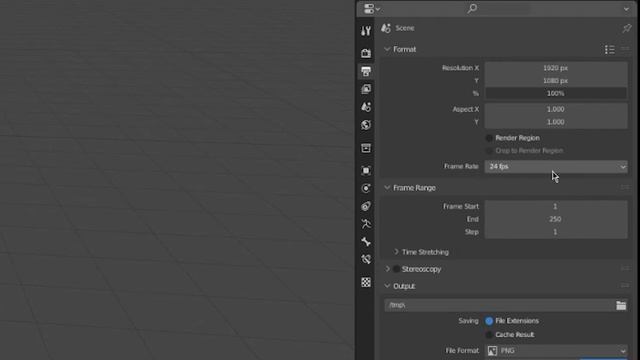The image size is (640, 360).
Task: Open the File Format PNG dropdown
Action: click(x=556, y=351)
